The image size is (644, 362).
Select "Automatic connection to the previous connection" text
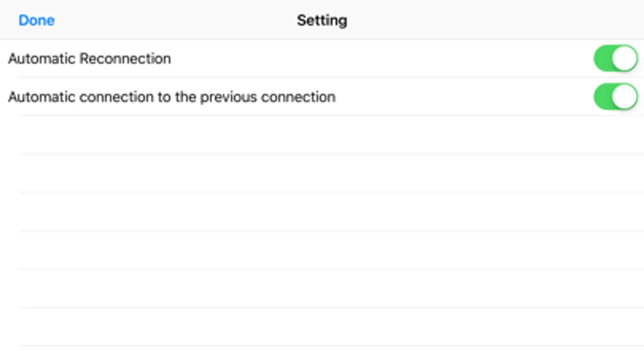pos(172,97)
